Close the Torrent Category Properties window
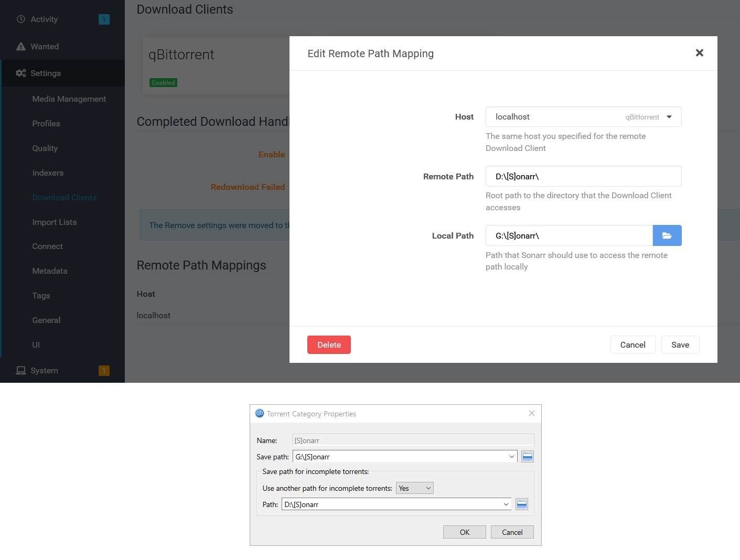Viewport: 740px width, 560px height. point(532,413)
